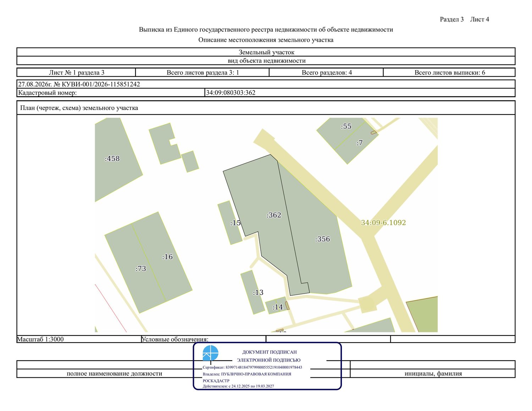This screenshot has width=532, height=411.
Task: Click the "Условные обозначения:" label
Action: 175,339
